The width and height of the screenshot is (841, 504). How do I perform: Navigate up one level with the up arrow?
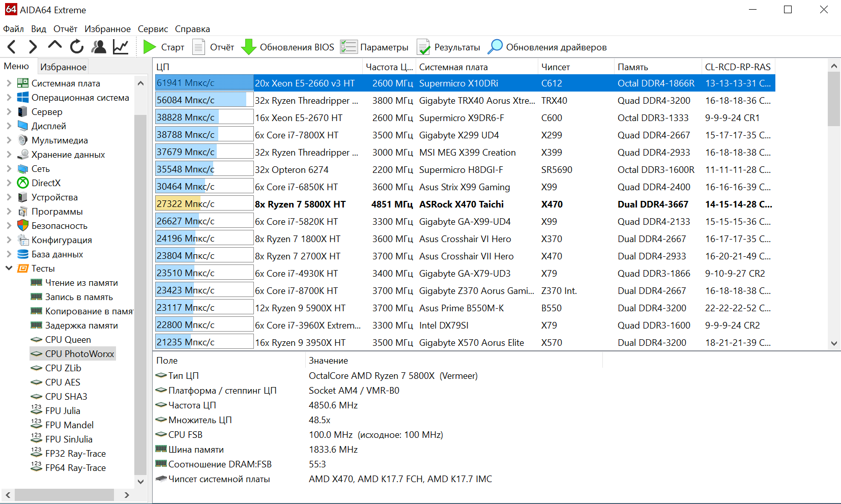pos(55,46)
